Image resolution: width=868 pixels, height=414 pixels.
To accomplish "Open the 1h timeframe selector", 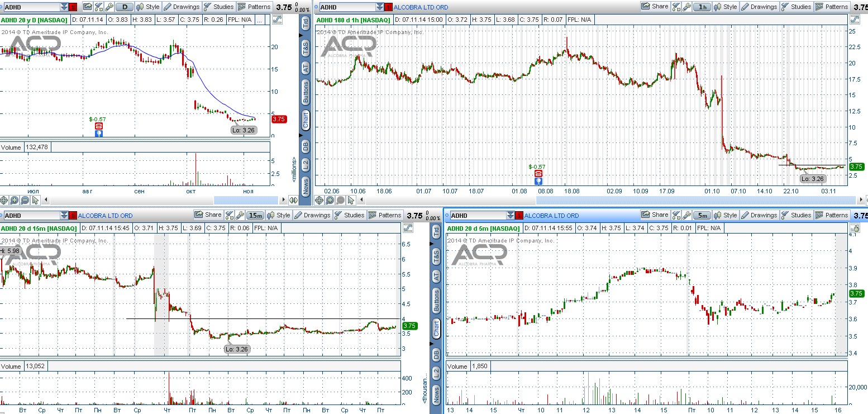I will click(x=702, y=7).
